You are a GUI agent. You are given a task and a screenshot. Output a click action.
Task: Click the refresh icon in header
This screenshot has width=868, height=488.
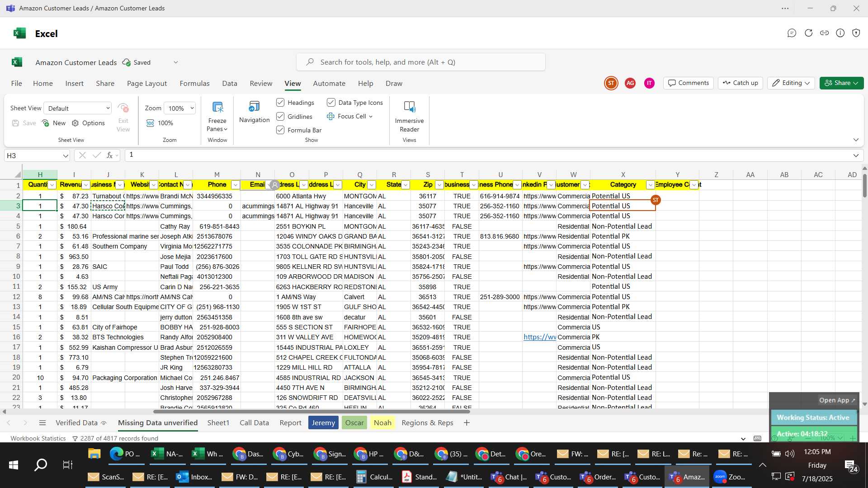pos(809,33)
